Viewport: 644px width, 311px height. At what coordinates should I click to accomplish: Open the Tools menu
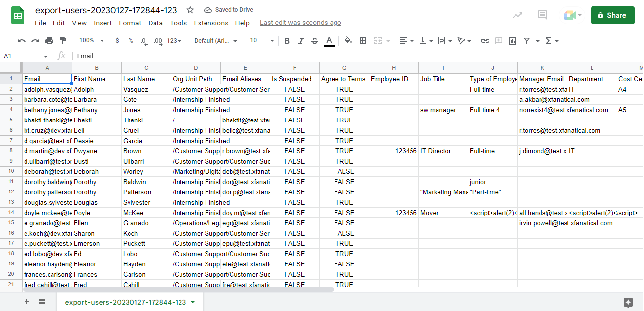tap(179, 23)
